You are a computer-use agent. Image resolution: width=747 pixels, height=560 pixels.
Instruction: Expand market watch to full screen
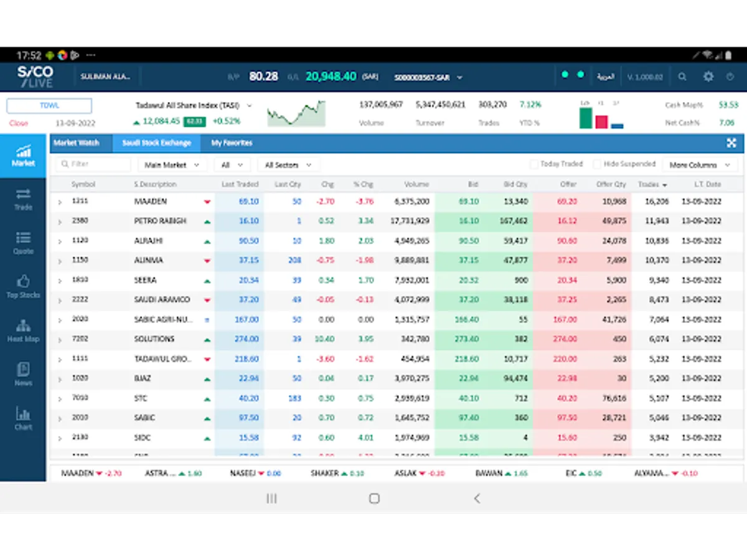click(731, 143)
